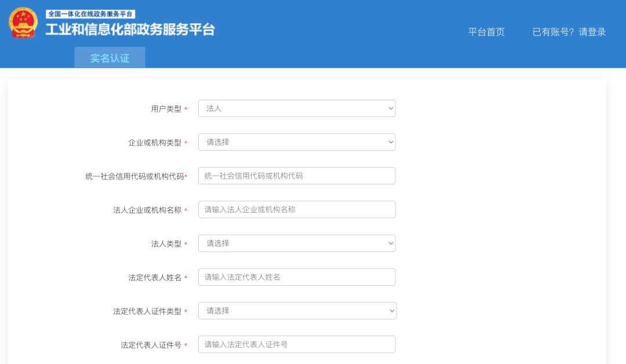This screenshot has height=364, width=626.
Task: Click the chevron arrow in 法人类型 select
Action: (391, 243)
